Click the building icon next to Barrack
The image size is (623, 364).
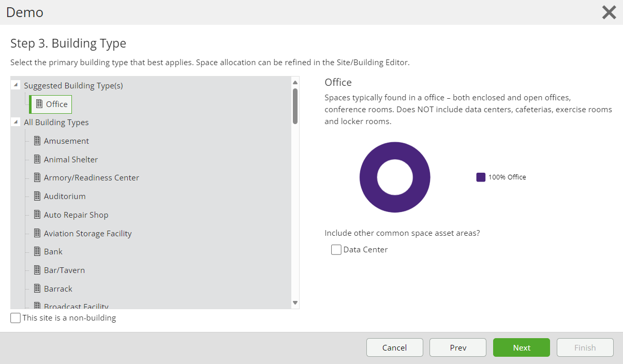[x=37, y=289]
